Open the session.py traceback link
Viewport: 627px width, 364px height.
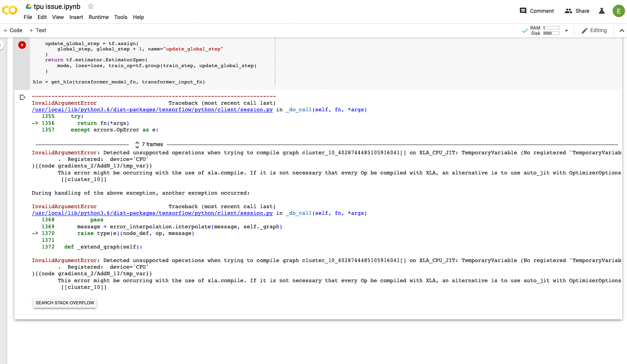point(152,110)
